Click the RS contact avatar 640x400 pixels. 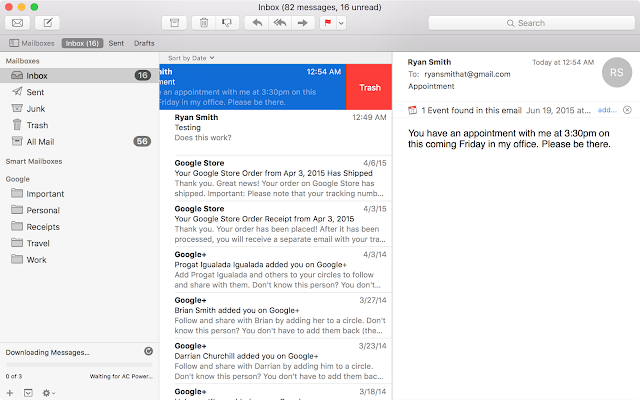tap(617, 72)
